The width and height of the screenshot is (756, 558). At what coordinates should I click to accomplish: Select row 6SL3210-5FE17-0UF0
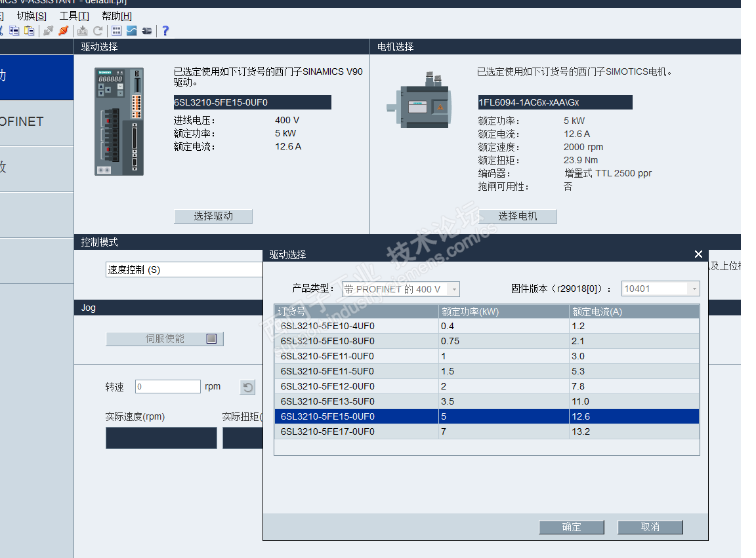tap(487, 431)
